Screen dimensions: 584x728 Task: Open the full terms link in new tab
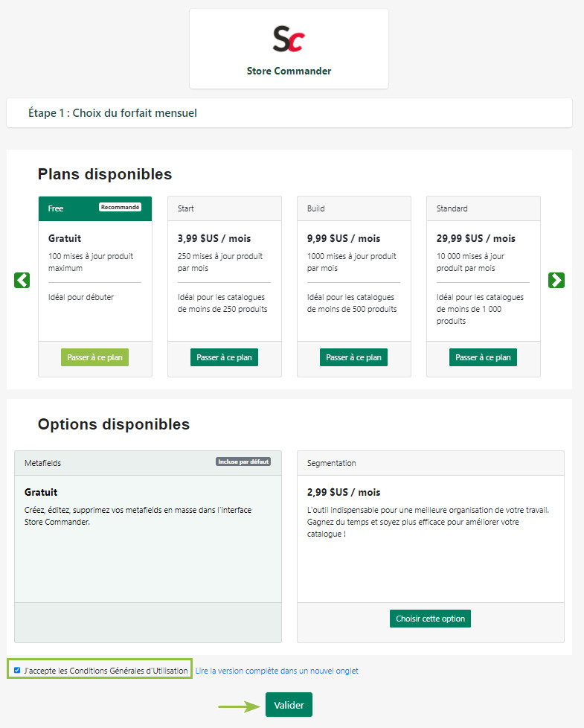(x=277, y=671)
